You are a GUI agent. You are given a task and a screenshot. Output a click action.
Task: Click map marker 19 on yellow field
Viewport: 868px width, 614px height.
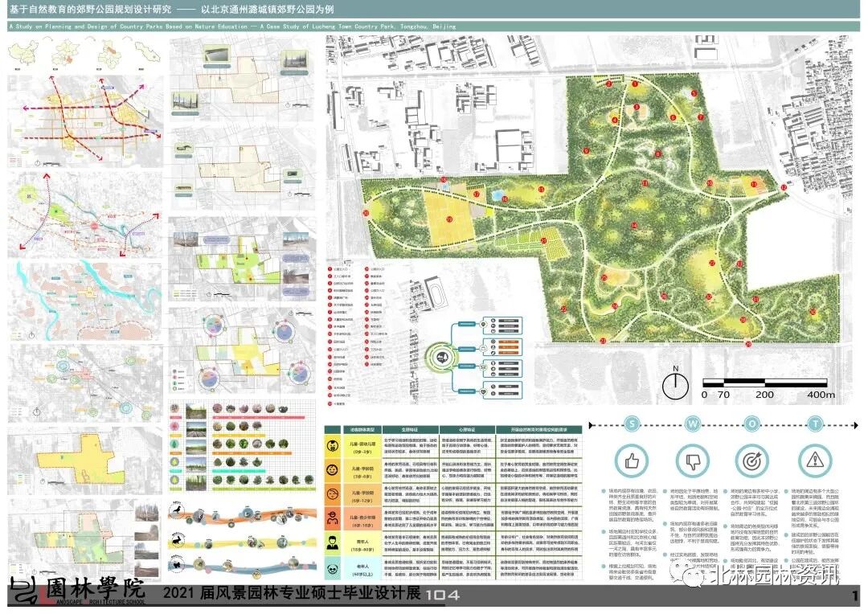click(449, 219)
